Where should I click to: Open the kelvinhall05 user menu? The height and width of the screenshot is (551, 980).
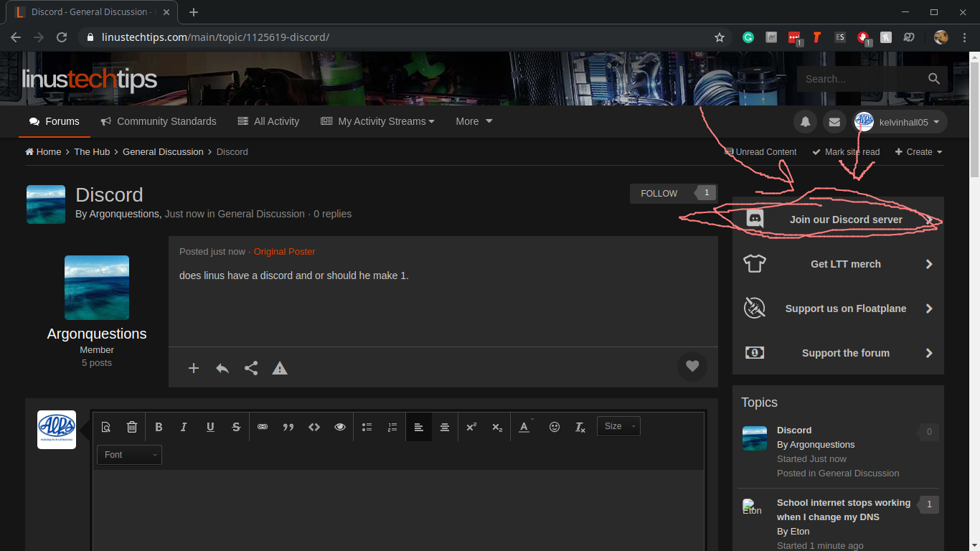(900, 122)
